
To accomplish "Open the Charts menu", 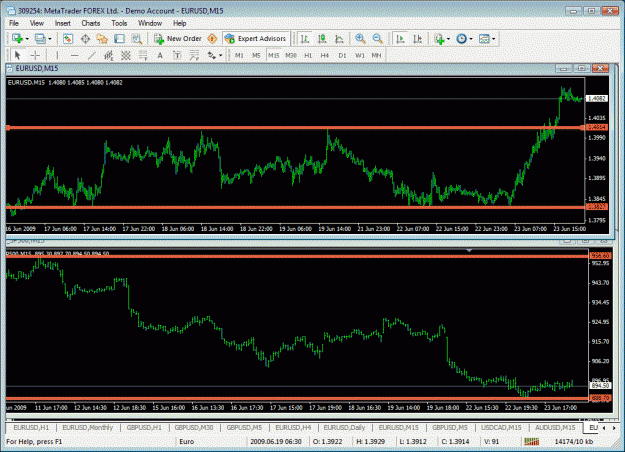I will pyautogui.click(x=91, y=23).
